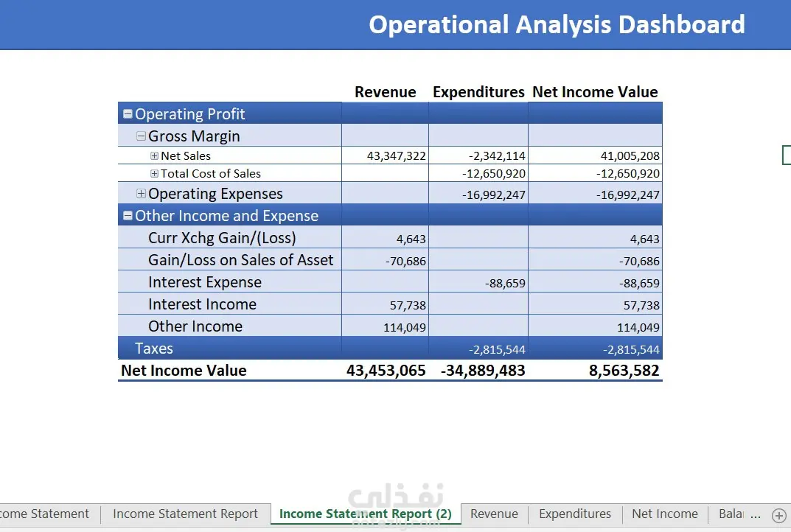Collapse the Gross Margin row
The image size is (791, 532).
click(142, 136)
